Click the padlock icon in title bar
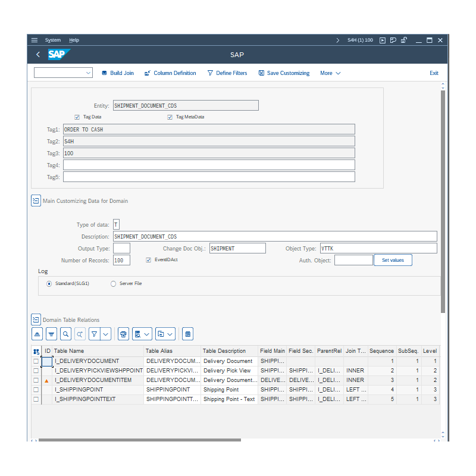The height and width of the screenshot is (476, 476). point(404,40)
